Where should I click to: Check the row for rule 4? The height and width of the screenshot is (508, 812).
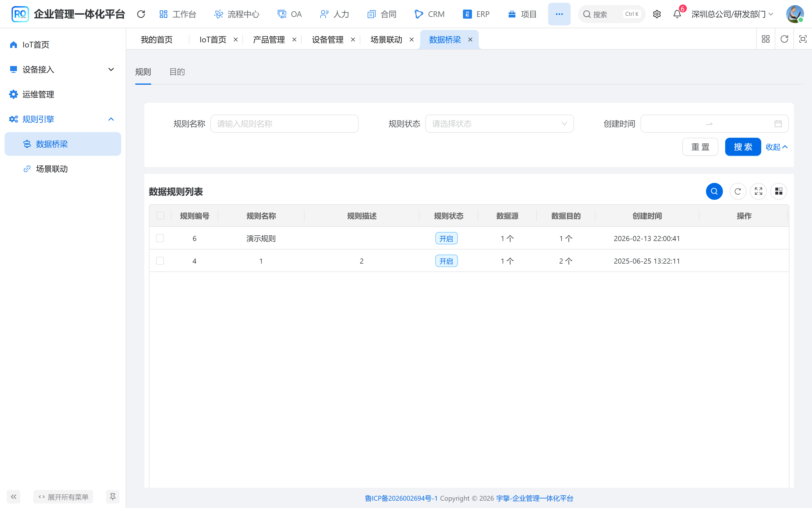(160, 261)
